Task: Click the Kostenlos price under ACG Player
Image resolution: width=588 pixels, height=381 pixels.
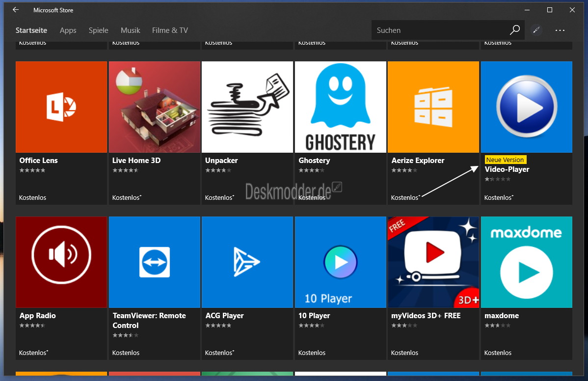Action: tap(220, 353)
